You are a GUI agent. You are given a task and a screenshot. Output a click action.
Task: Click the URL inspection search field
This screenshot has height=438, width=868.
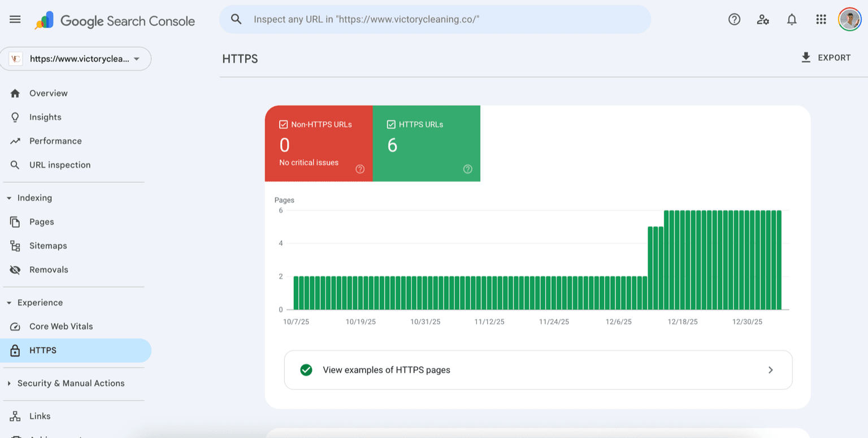435,19
